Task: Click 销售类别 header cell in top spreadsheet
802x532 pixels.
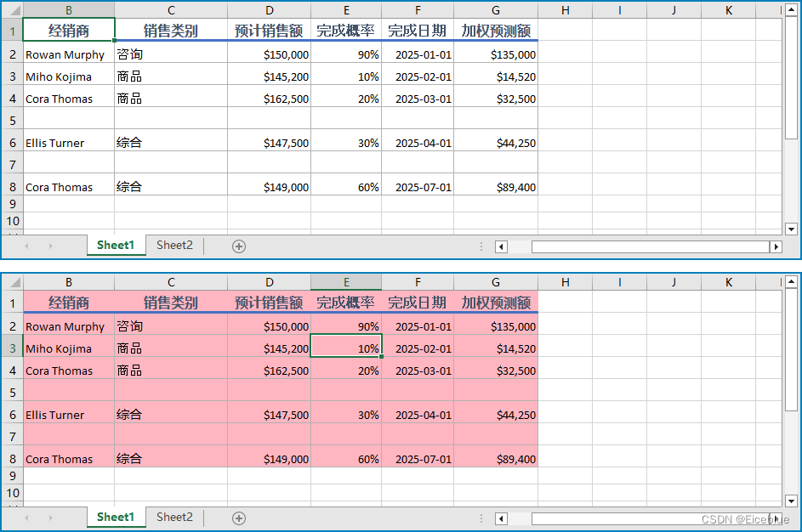Action: tap(171, 30)
